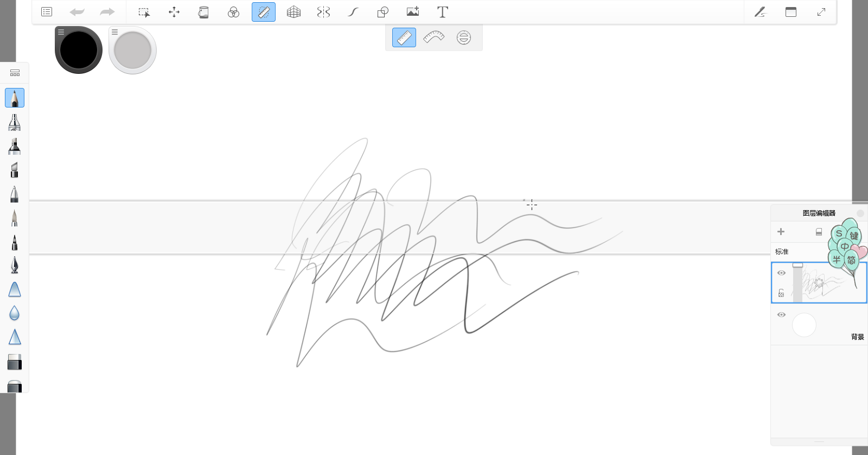The image size is (868, 455).
Task: Add a new layer with plus button
Action: coord(781,232)
